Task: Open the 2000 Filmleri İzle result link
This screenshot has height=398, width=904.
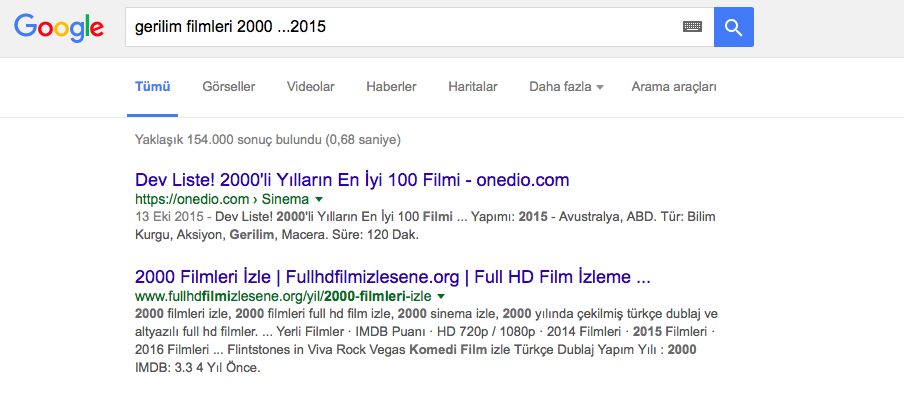Action: tap(393, 277)
